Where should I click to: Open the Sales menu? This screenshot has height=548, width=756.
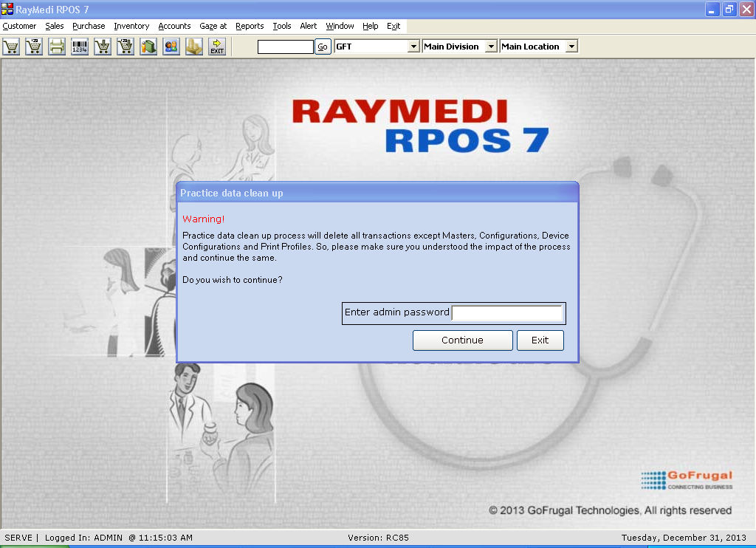55,26
